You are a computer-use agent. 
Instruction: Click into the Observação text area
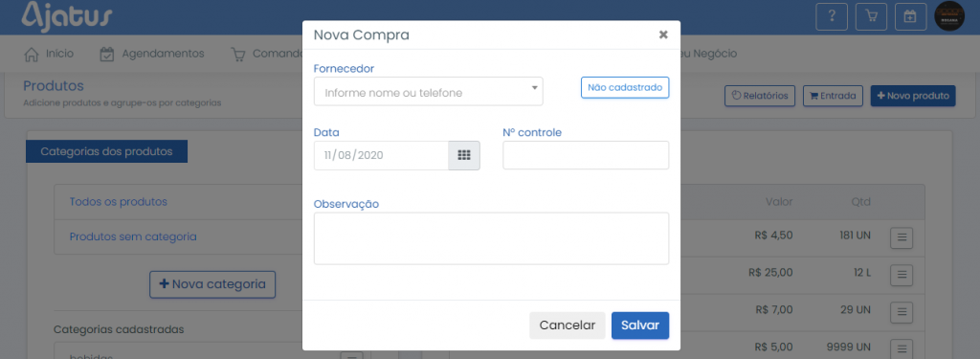click(491, 238)
